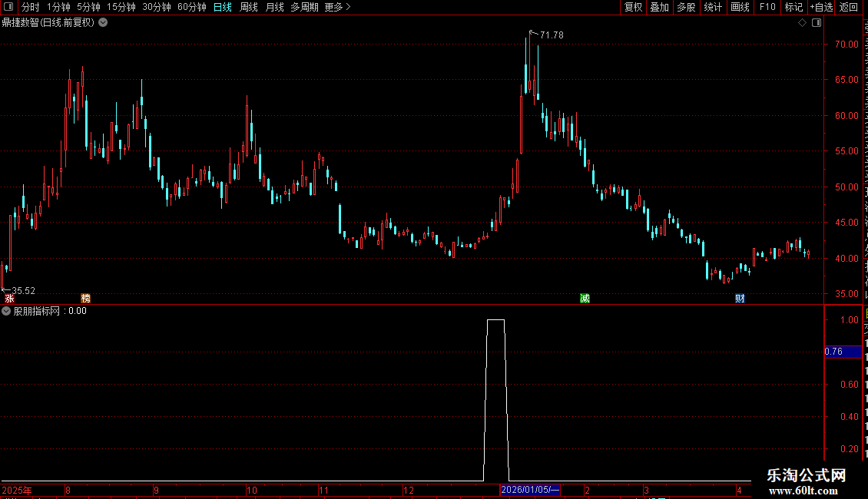Viewport: 868px width, 499px height.
Task: Open the 统计 statistics button
Action: click(713, 7)
